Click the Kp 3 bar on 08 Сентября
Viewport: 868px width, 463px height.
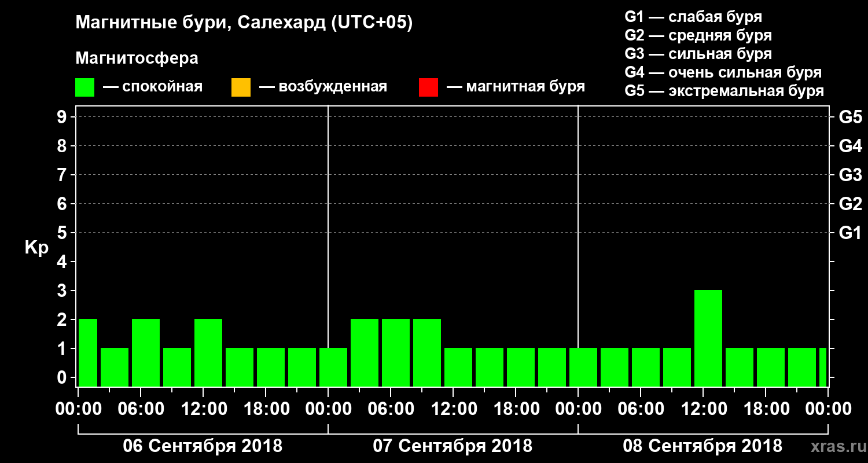pyautogui.click(x=708, y=338)
